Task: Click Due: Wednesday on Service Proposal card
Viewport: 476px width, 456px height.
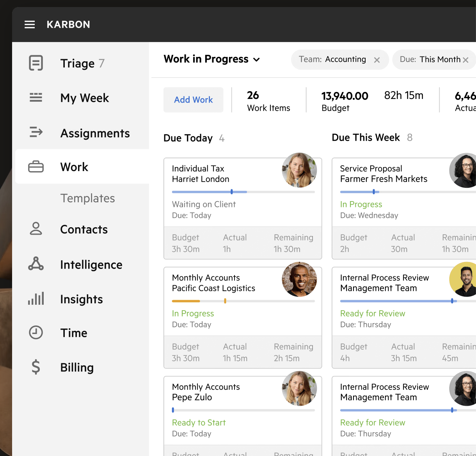Action: click(369, 215)
